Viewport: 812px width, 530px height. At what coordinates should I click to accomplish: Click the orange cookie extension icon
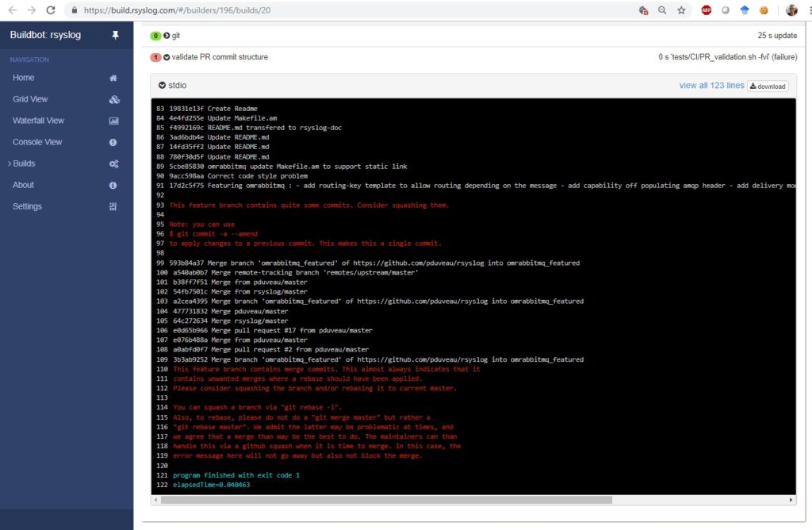tap(764, 10)
